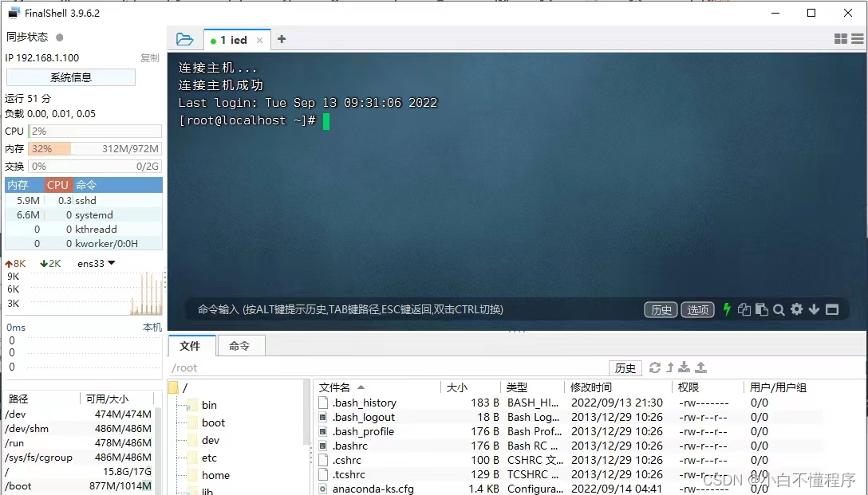Screen dimensions: 868x495
Task: Open search with the magnifier icon
Action: (779, 309)
